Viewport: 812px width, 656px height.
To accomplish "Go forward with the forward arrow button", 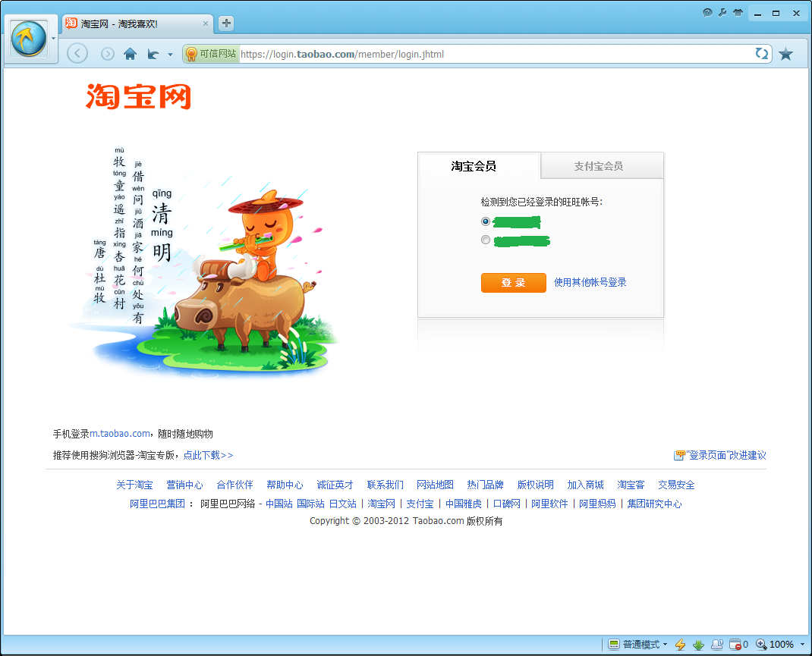I will [x=107, y=54].
